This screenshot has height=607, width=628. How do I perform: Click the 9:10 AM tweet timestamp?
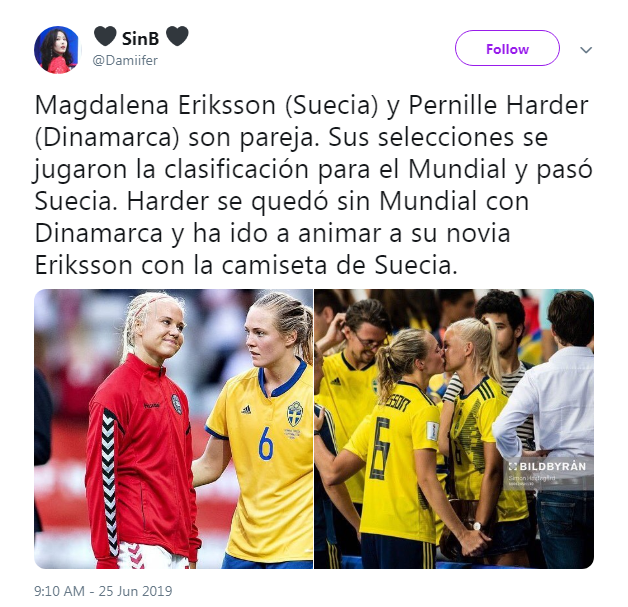[59, 591]
